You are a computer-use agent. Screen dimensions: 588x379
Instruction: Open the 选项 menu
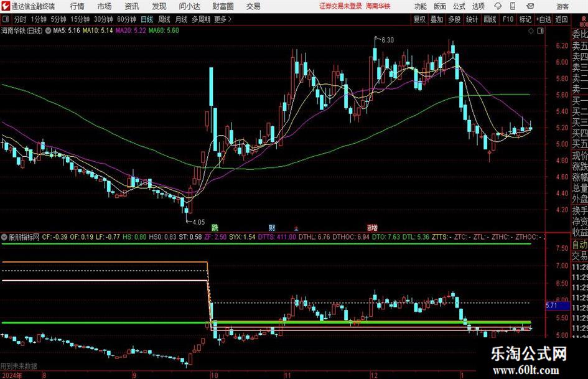click(x=478, y=6)
